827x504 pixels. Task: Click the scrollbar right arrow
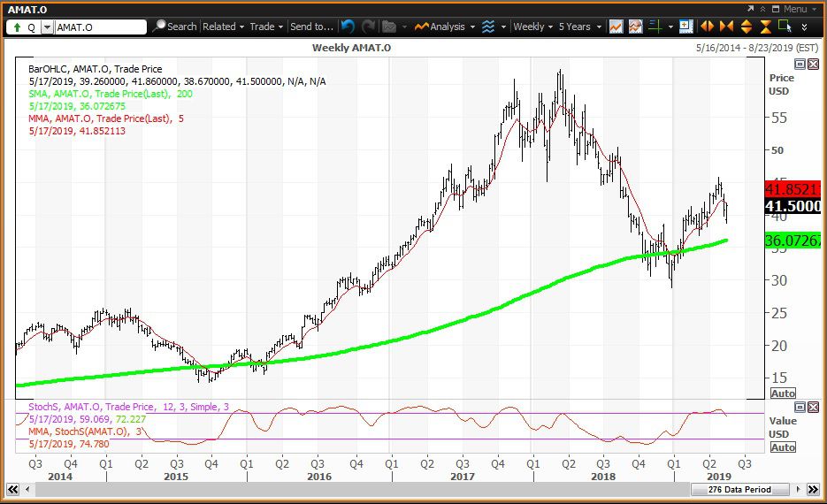point(798,489)
